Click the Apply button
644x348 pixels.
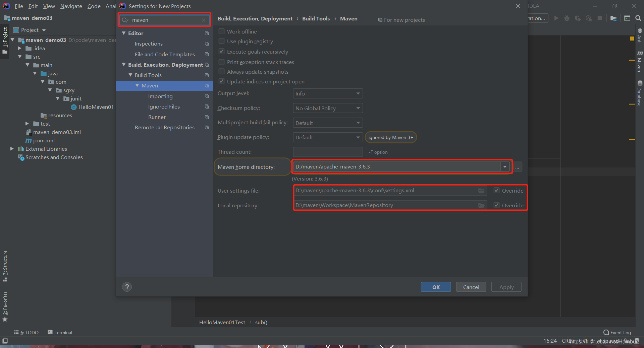pyautogui.click(x=506, y=287)
